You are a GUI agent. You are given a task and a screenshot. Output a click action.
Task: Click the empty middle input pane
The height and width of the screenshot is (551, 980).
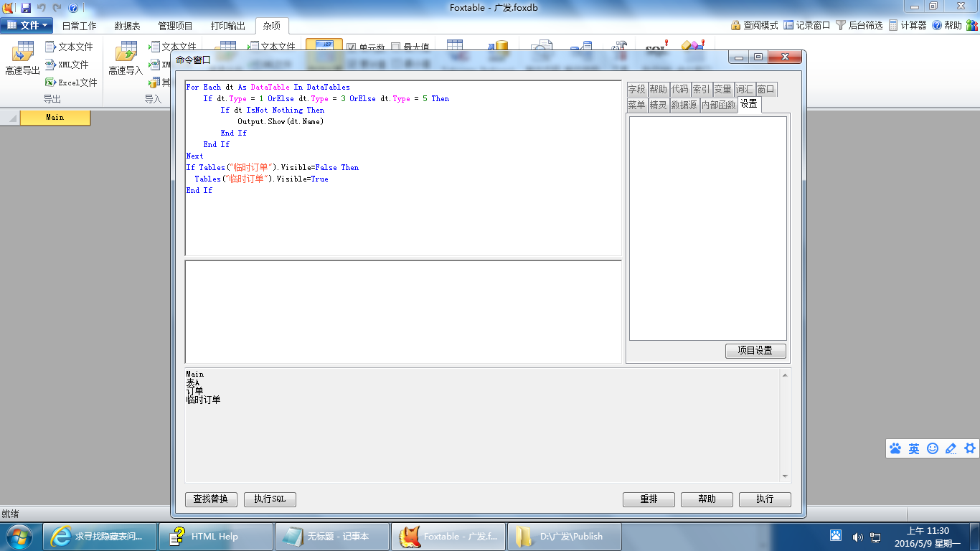[403, 312]
